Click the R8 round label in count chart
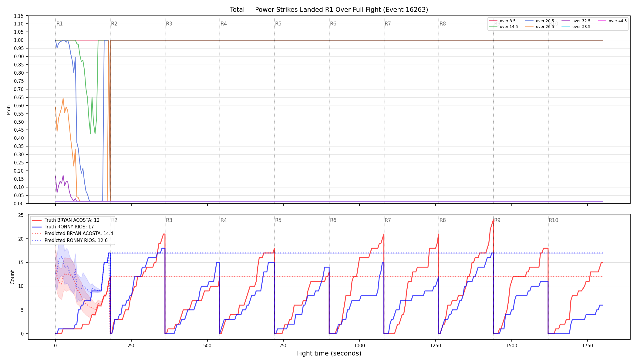The height and width of the screenshot is (364, 637). pos(443,220)
